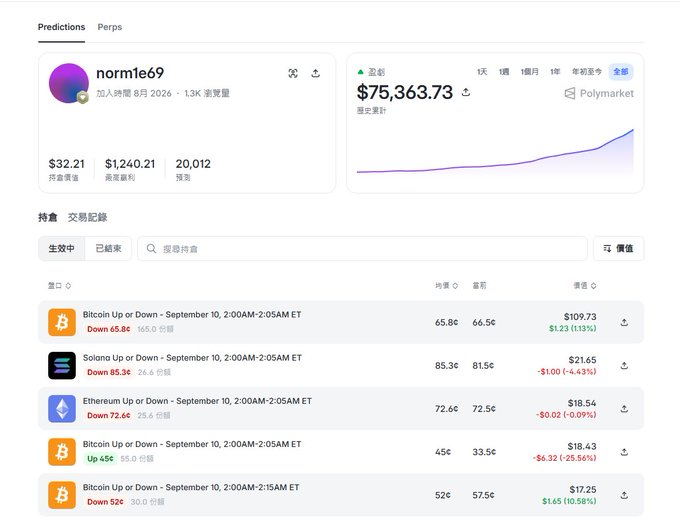Click the Bitcoin logo in the Up 45¢ row
680x524 pixels.
[62, 452]
